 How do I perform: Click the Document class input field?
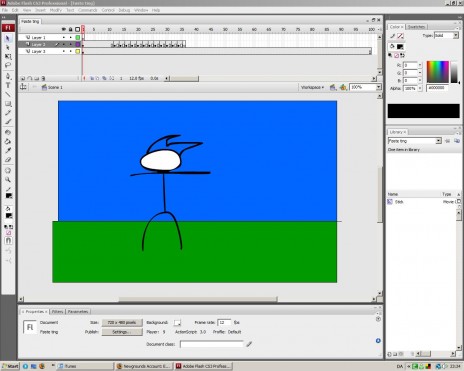[212, 344]
